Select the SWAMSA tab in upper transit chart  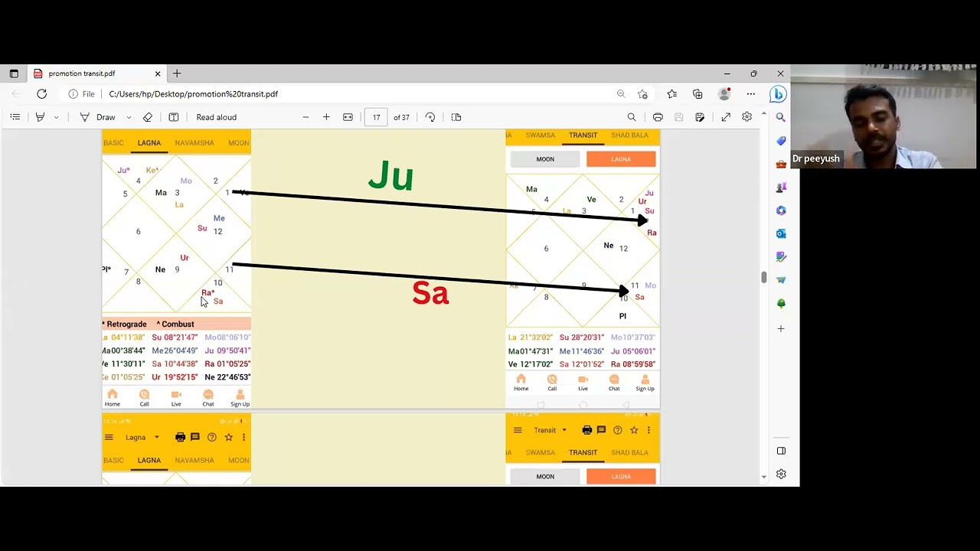pos(541,135)
